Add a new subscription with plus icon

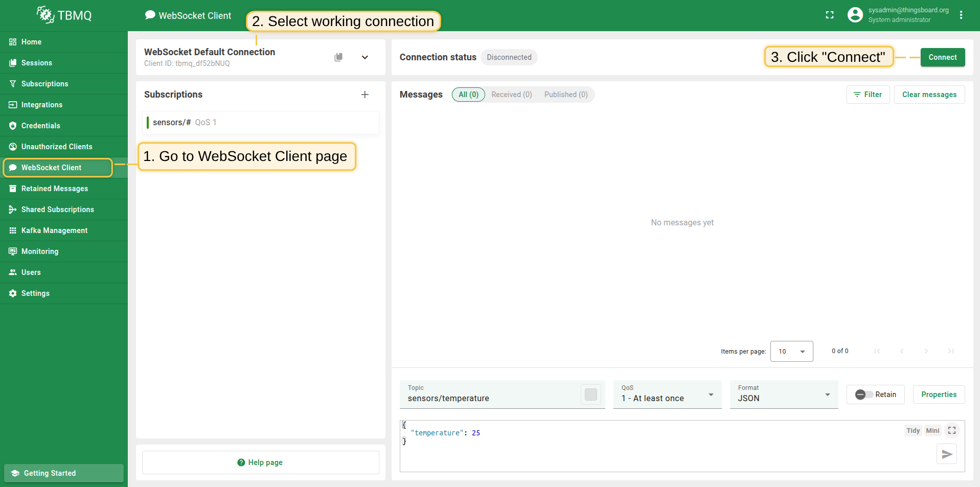click(364, 95)
